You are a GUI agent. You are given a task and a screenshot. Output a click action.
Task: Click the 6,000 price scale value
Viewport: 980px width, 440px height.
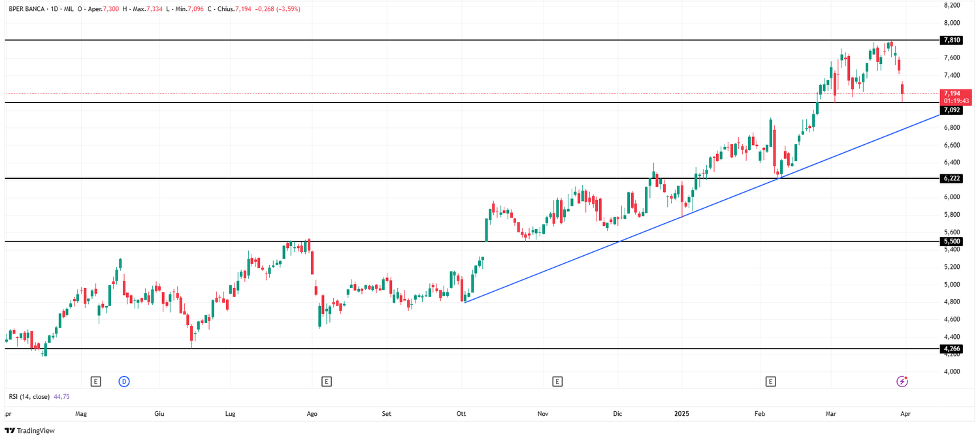click(952, 197)
